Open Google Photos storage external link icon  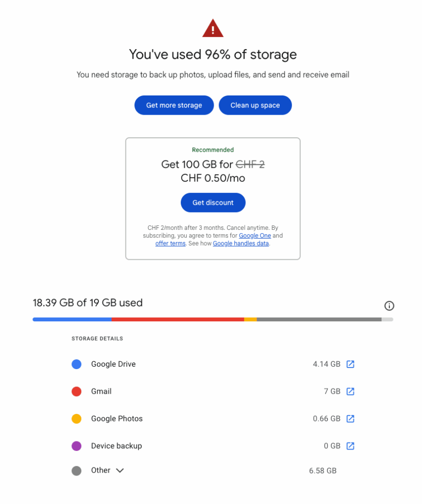(x=350, y=418)
